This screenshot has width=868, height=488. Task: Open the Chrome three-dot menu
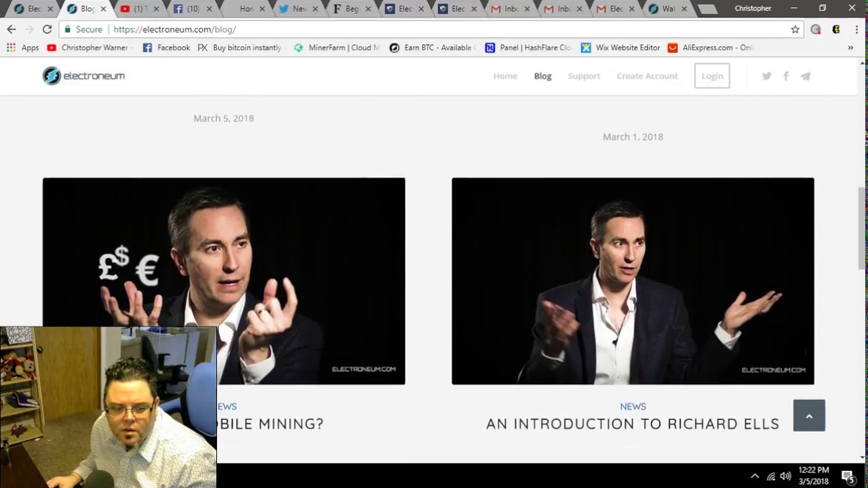pyautogui.click(x=856, y=29)
